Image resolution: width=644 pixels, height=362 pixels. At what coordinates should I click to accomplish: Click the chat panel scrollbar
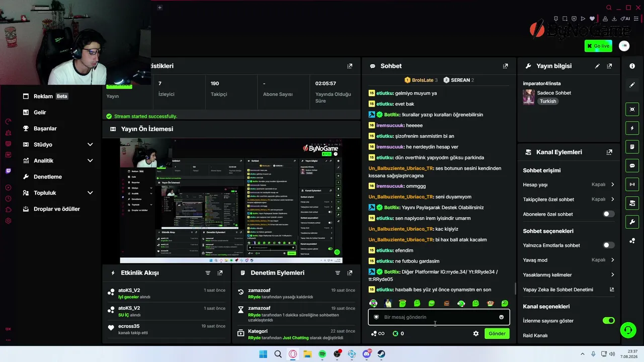click(515, 288)
